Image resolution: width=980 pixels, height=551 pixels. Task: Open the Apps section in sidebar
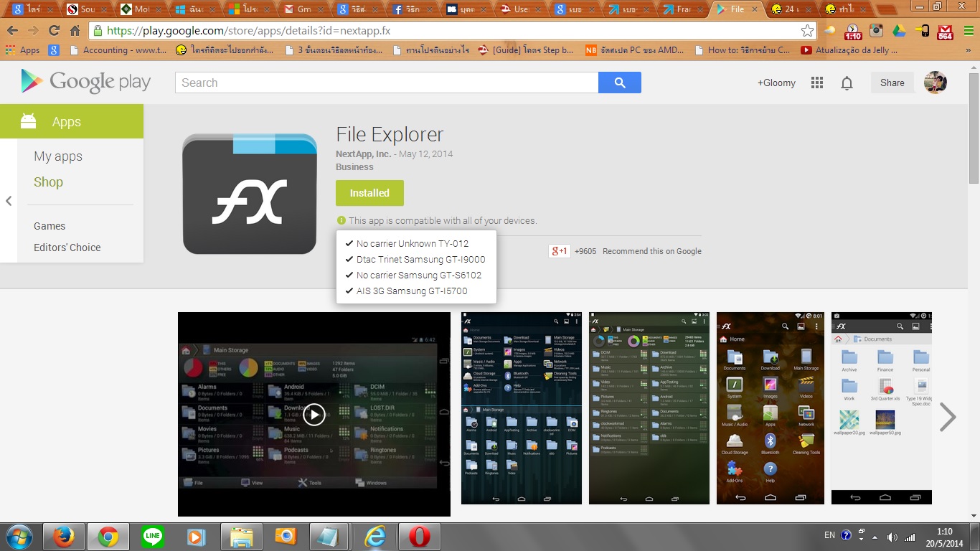click(x=72, y=121)
